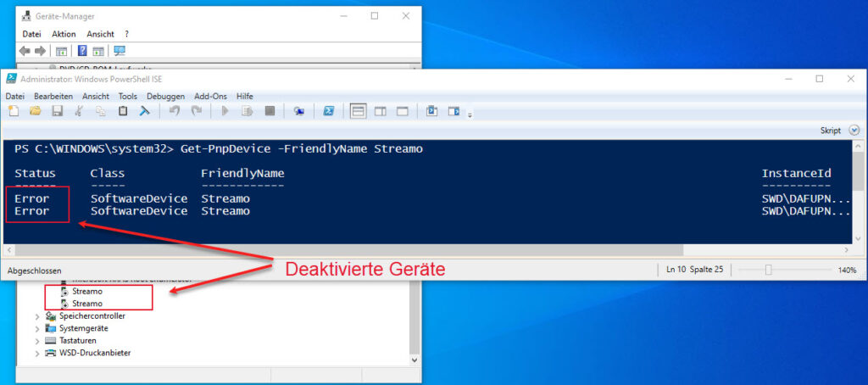This screenshot has height=385, width=868.
Task: Expand the Skript pane chevron
Action: (854, 131)
